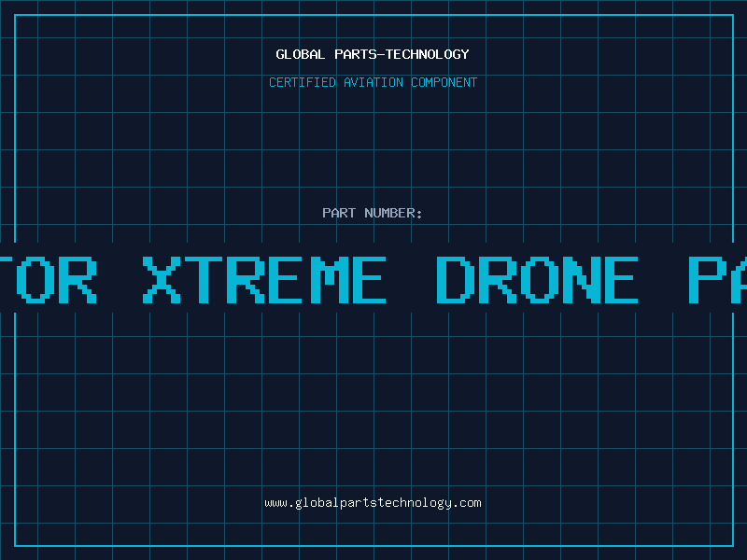Image resolution: width=747 pixels, height=560 pixels.
Task: Click the GLOBAL PARTS-TECHNOLOGY title
Action: (x=373, y=54)
